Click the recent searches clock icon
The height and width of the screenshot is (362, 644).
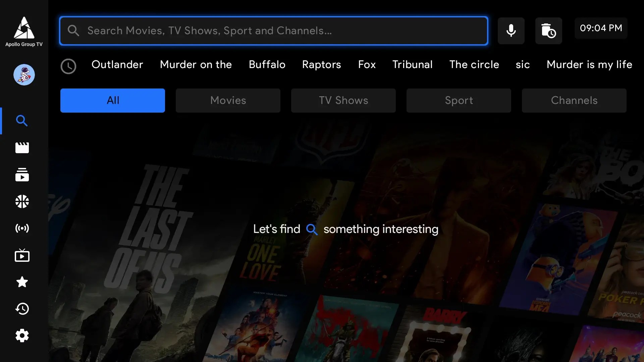[x=68, y=66]
